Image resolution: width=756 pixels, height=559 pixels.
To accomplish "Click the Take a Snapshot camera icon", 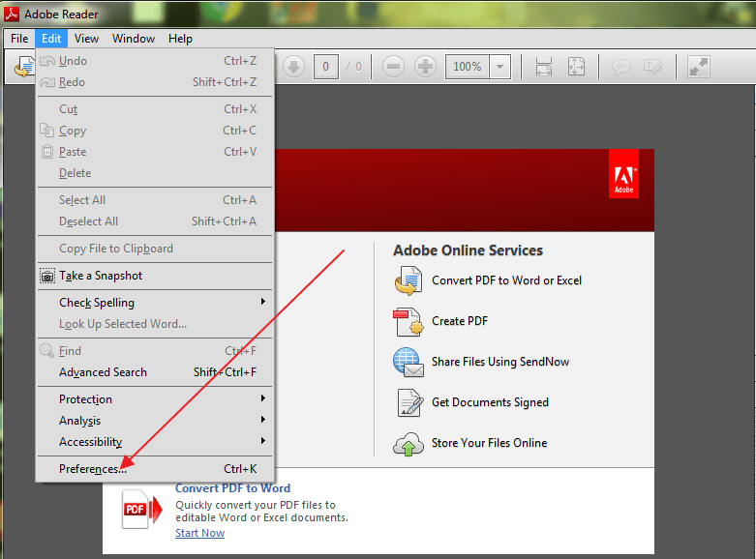I will coord(47,276).
